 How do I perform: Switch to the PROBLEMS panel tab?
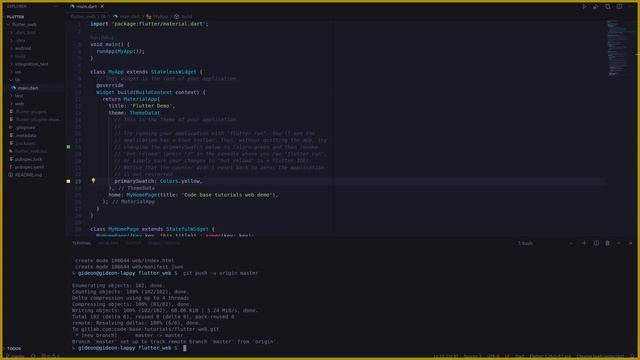(x=109, y=243)
